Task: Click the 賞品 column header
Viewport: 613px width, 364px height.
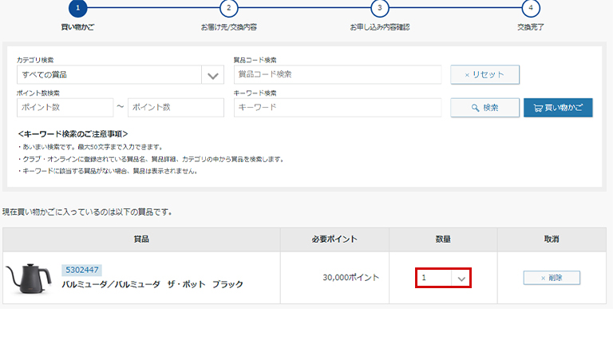Action: (141, 239)
